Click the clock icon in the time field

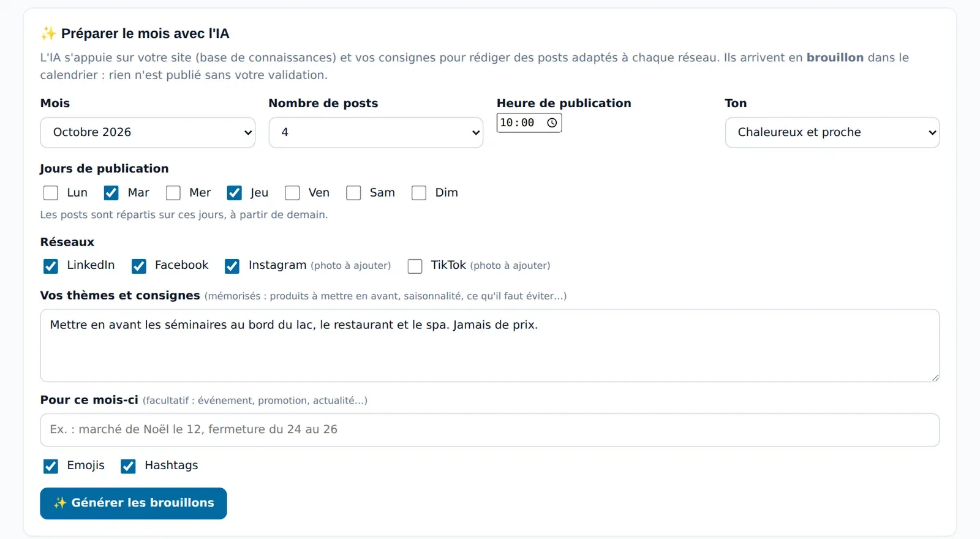click(552, 123)
